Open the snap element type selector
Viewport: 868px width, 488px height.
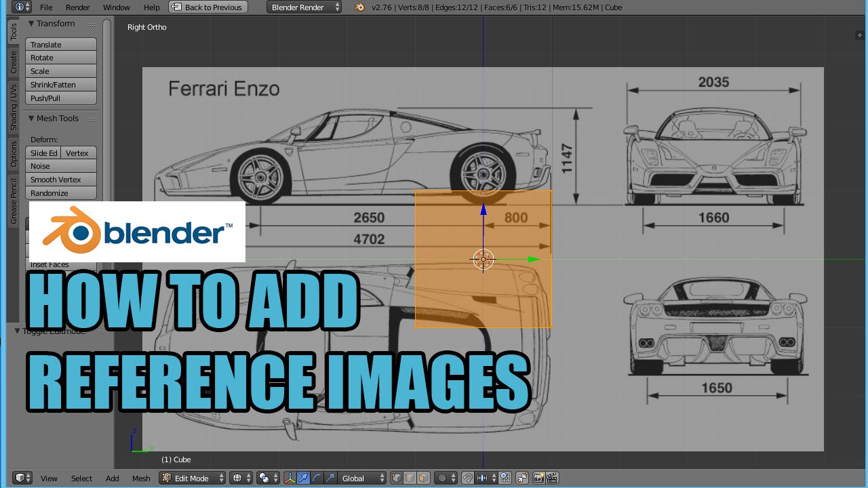tap(487, 478)
